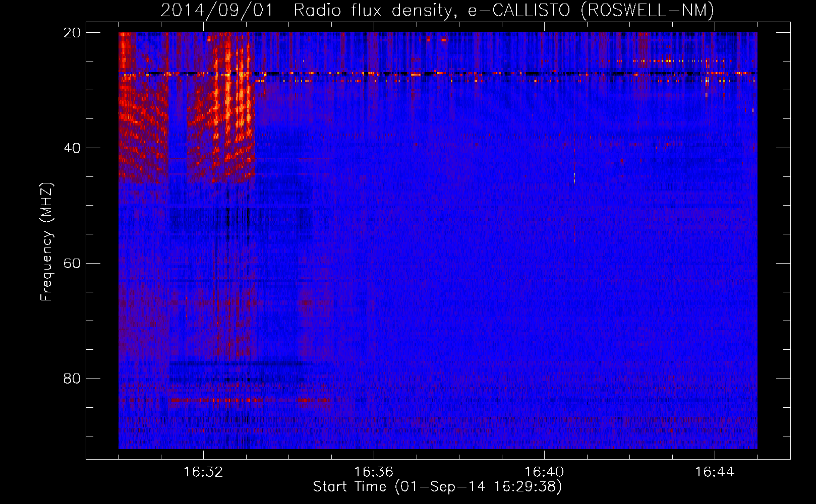
Task: Click the 16:36 time tick label
Action: [374, 472]
